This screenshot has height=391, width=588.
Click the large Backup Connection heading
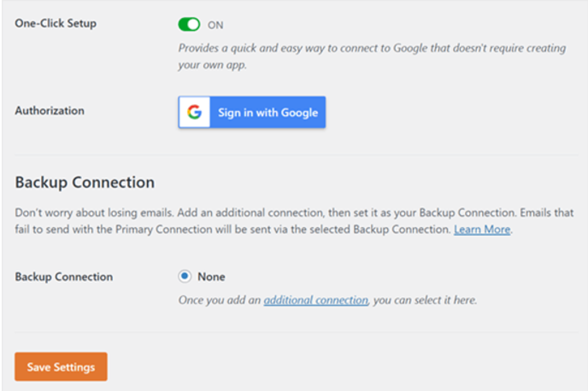85,183
